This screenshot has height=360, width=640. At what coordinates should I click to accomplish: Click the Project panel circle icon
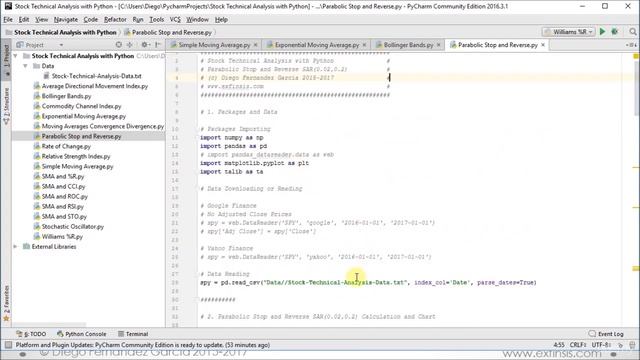coord(118,44)
